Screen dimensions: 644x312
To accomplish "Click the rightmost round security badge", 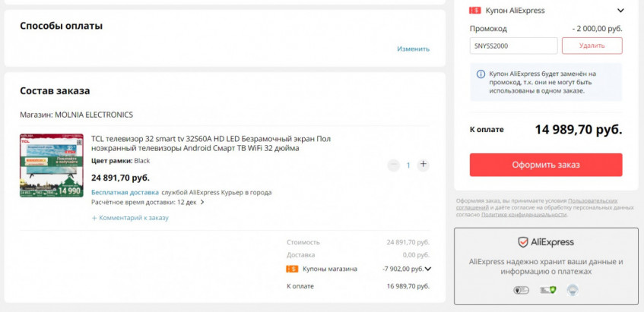I will pos(573,289).
